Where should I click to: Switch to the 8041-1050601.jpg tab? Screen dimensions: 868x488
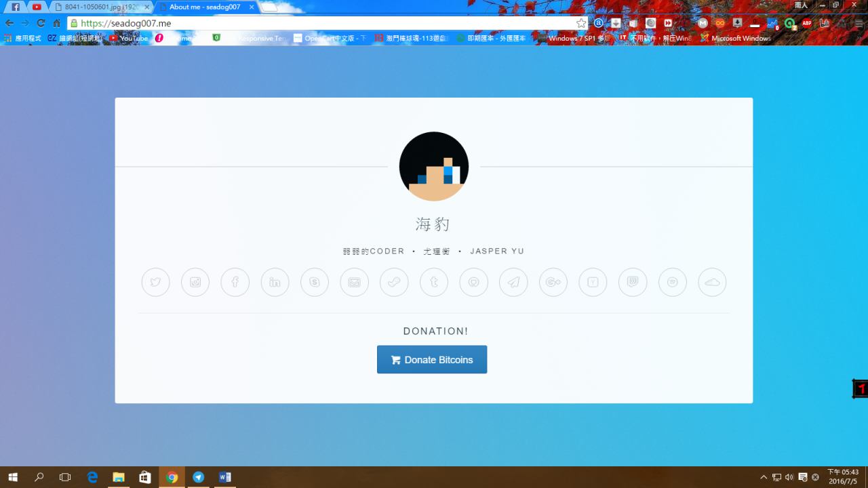[x=100, y=7]
